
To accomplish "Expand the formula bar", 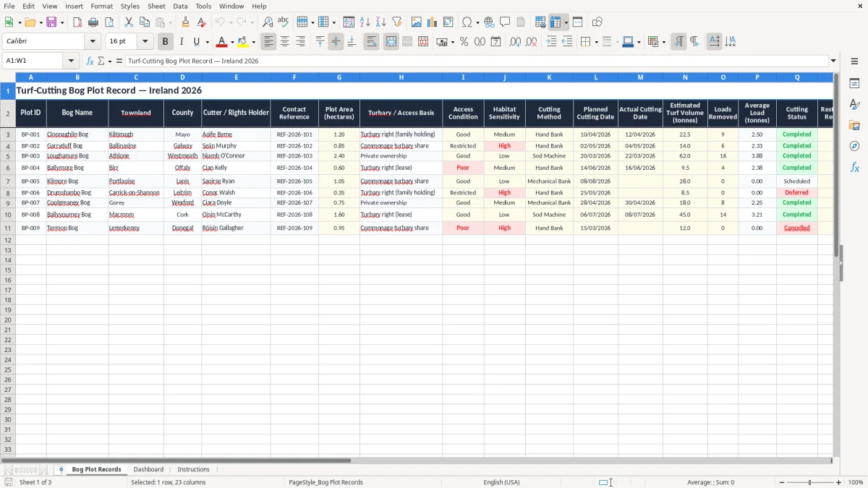I will tap(833, 61).
